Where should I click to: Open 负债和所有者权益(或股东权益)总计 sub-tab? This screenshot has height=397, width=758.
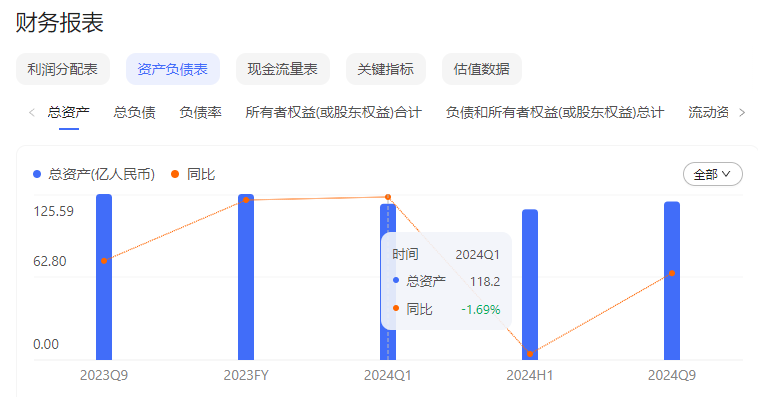[x=555, y=113]
